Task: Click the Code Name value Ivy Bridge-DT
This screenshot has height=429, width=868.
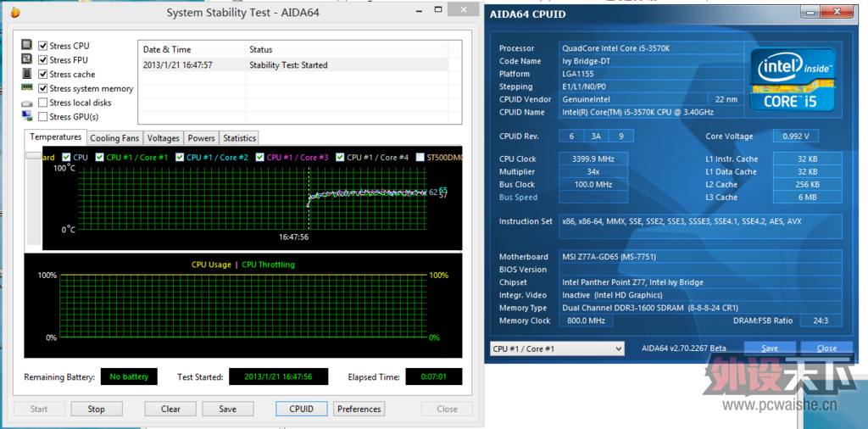Action: [x=651, y=61]
